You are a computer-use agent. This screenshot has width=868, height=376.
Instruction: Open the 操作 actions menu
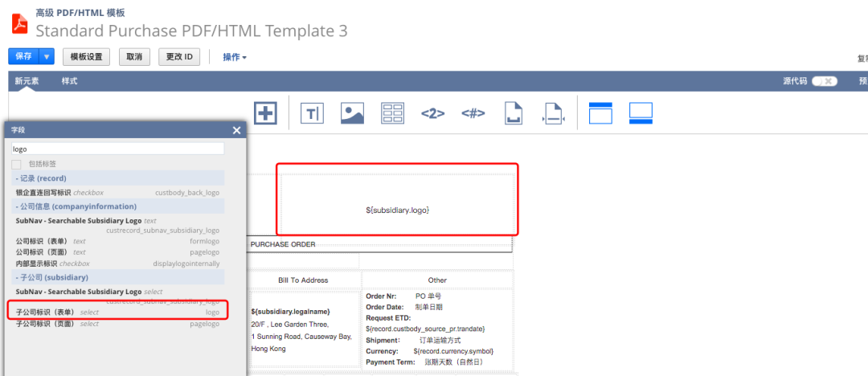pyautogui.click(x=235, y=57)
